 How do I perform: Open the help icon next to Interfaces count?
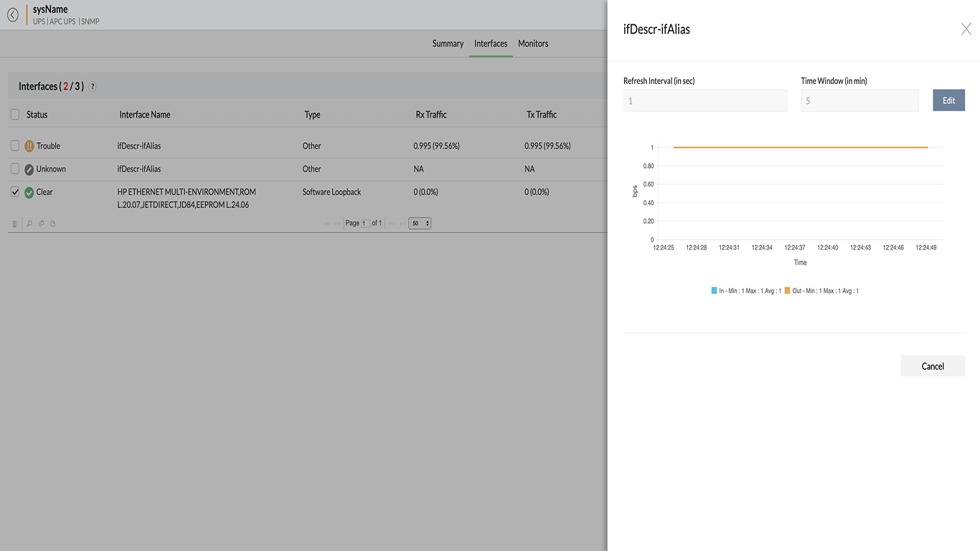click(x=92, y=86)
